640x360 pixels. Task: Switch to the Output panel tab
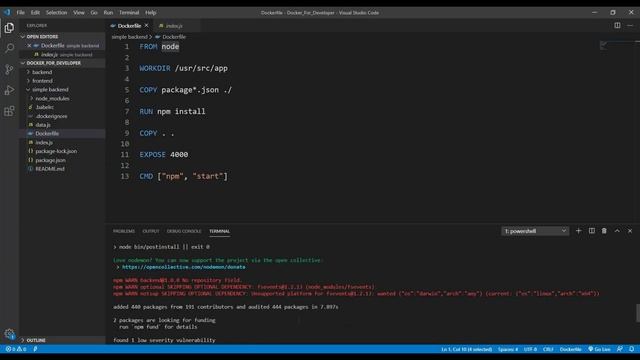pyautogui.click(x=151, y=231)
